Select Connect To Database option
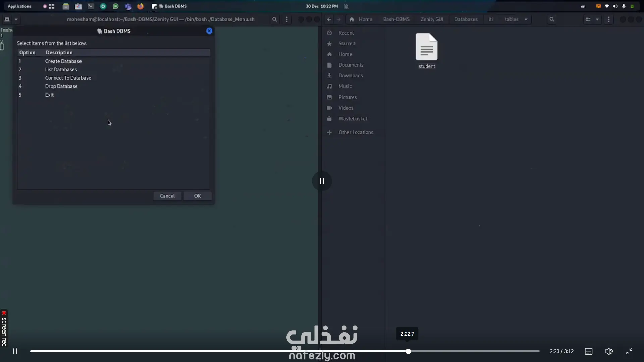Viewport: 644px width, 362px height. (x=68, y=78)
